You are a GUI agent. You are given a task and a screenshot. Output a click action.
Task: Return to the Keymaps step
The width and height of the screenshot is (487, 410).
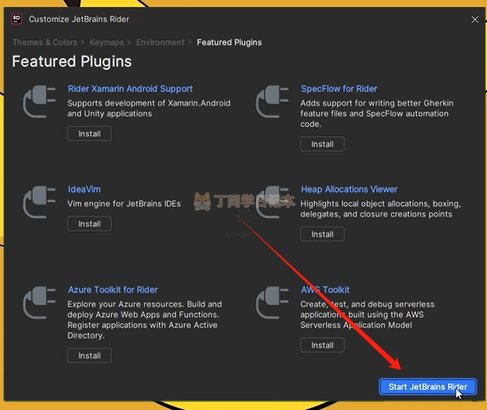click(106, 42)
